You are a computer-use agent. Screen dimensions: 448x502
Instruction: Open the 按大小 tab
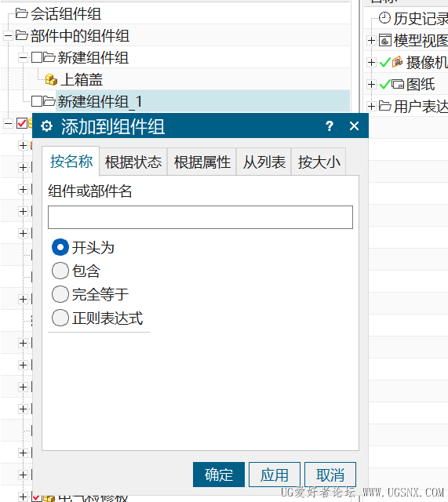tap(319, 162)
